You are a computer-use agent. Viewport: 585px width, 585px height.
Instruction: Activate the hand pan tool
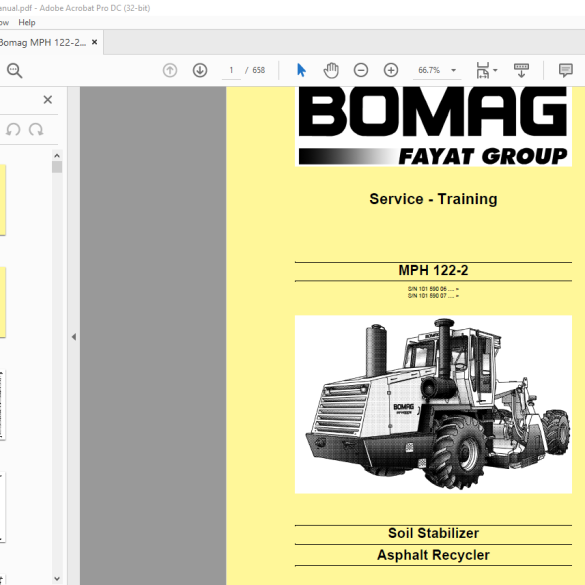coord(331,70)
